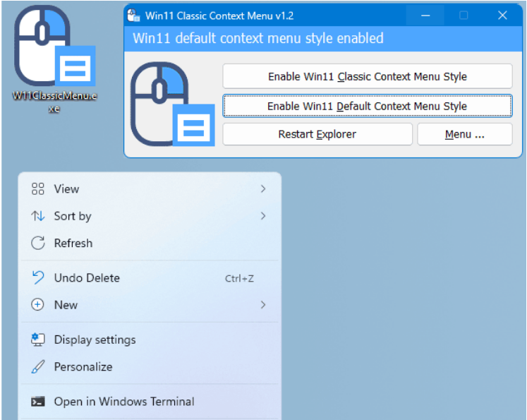Viewport: 527px width, 420px height.
Task: Open the Menu ... button dropdown
Action: [x=464, y=134]
